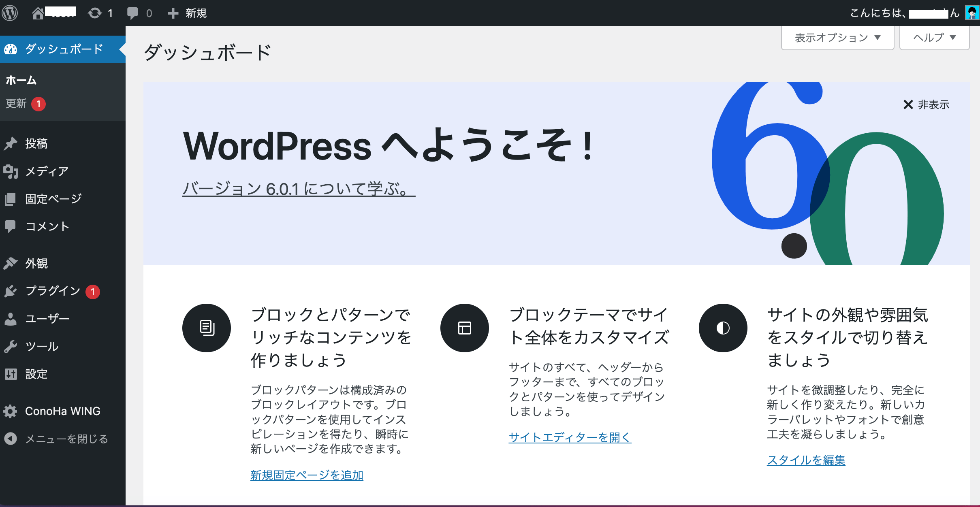The width and height of the screenshot is (980, 507).
Task: Click the 新規固定ページを追加 link
Action: click(x=307, y=475)
